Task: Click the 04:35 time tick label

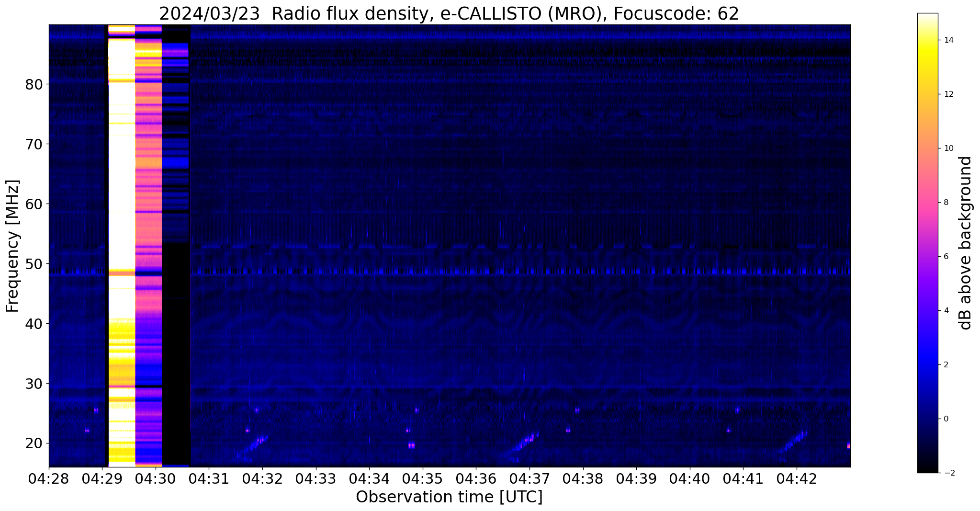Action: click(423, 479)
